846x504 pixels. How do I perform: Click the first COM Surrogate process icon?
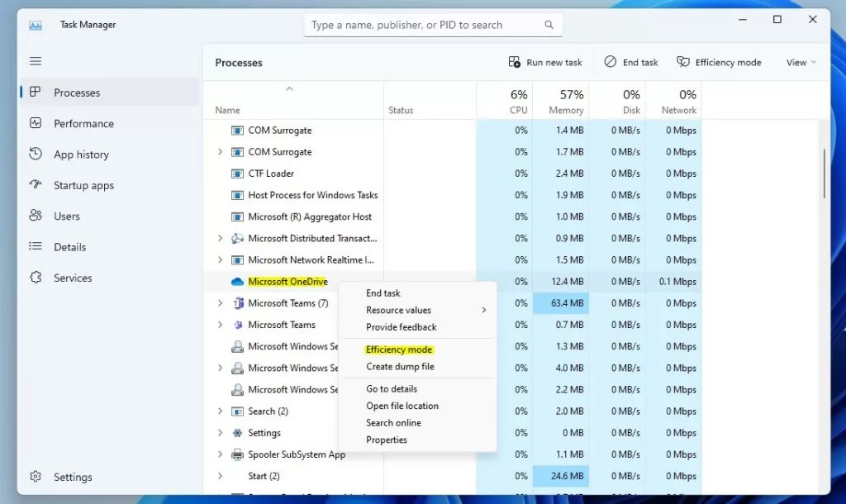coord(237,131)
